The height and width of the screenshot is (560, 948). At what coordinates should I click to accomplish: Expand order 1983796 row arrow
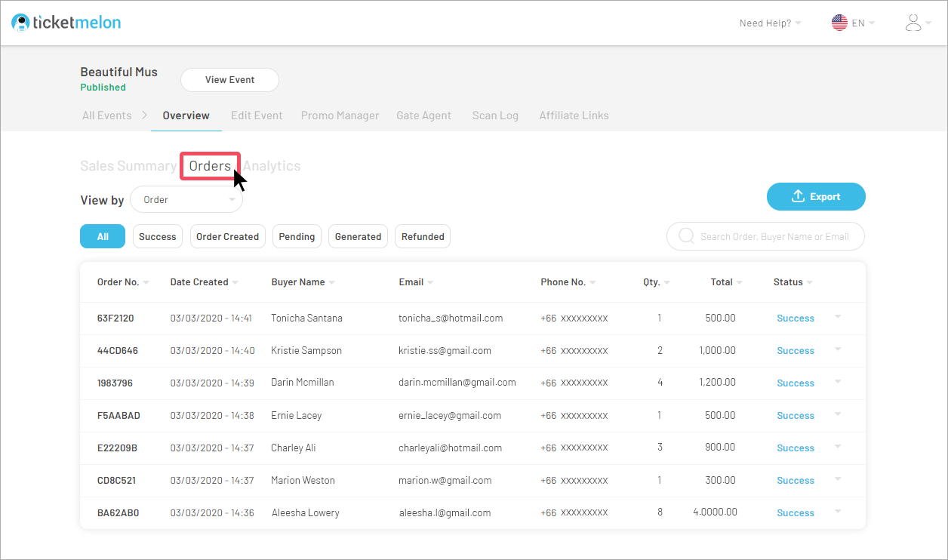click(x=838, y=382)
